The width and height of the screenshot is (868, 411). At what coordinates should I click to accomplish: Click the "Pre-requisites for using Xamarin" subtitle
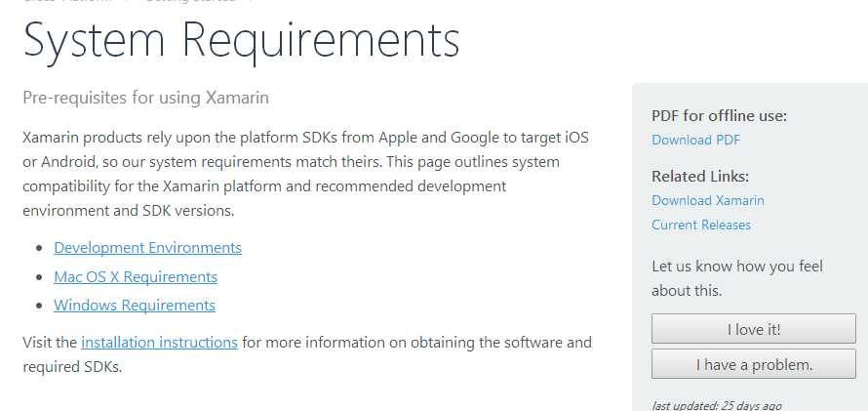(145, 98)
